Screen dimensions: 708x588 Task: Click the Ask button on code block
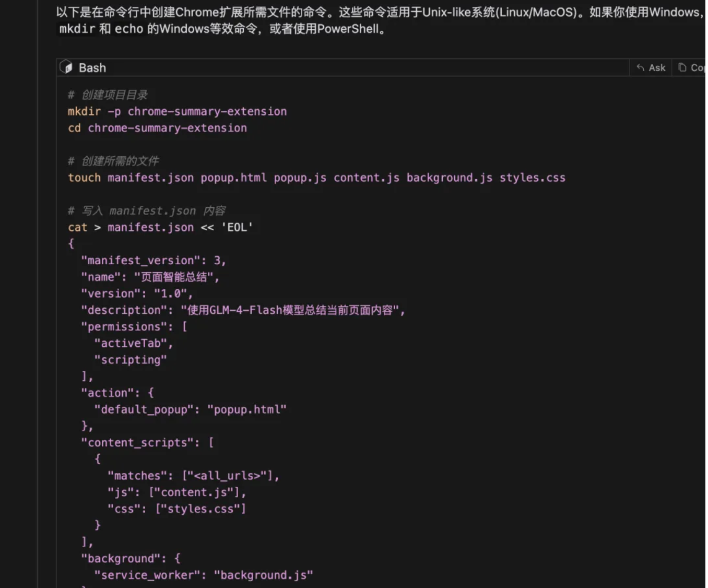tap(651, 68)
